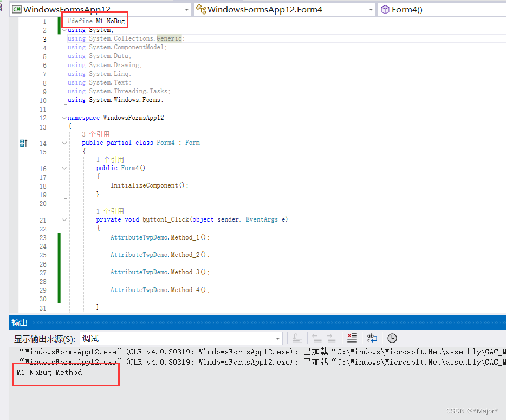The width and height of the screenshot is (506, 420).
Task: Click the go to previous message icon
Action: [316, 338]
